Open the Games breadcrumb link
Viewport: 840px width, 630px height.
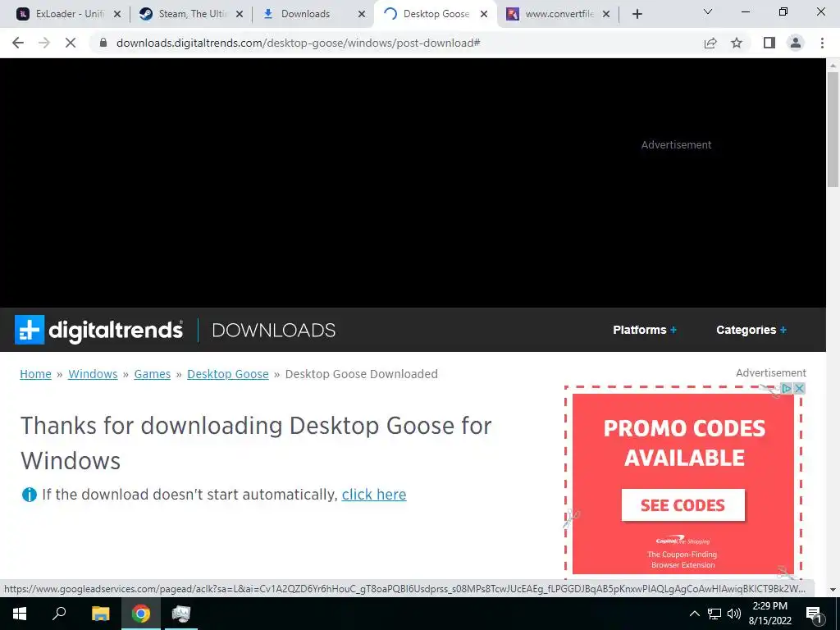[152, 374]
